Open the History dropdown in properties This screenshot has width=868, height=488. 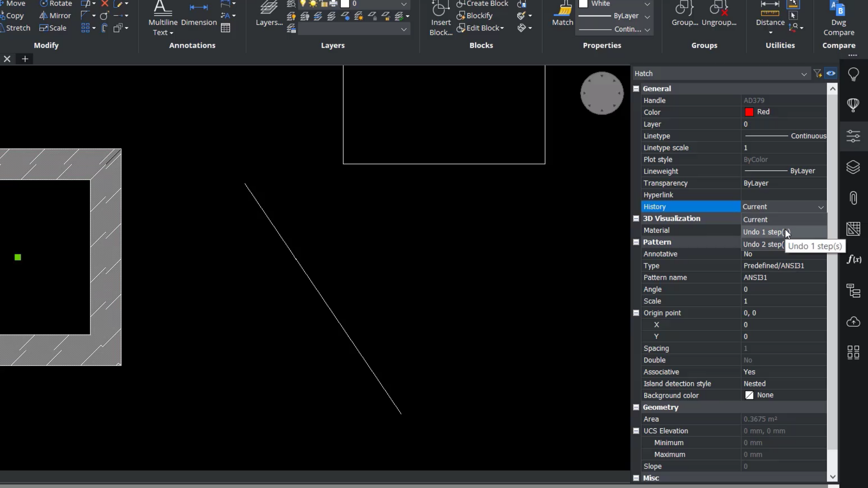(x=821, y=207)
